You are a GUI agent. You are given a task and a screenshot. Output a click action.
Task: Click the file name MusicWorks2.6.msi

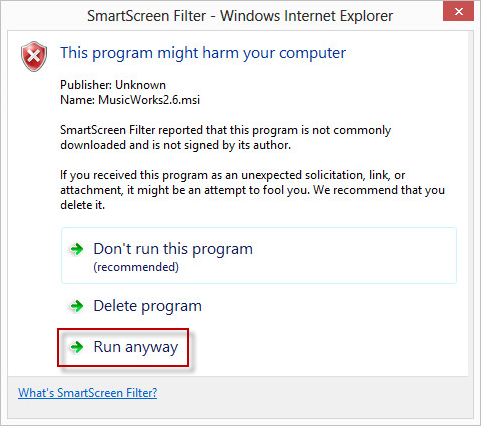(149, 100)
